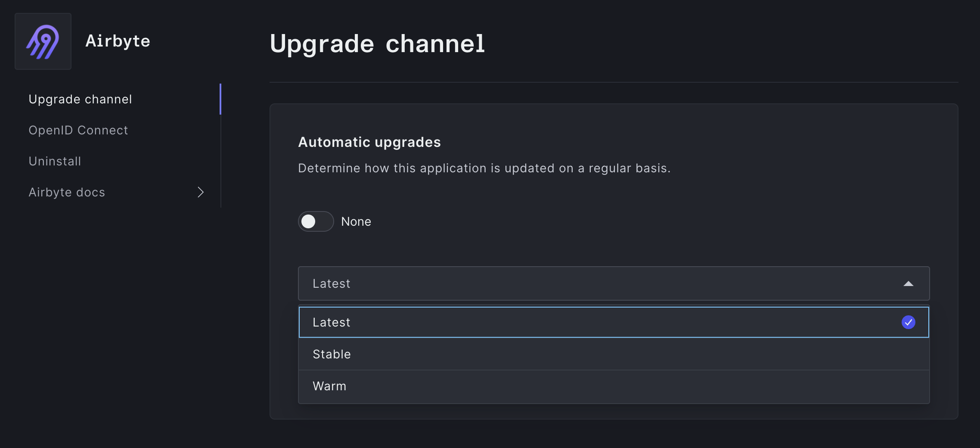This screenshot has width=980, height=448.
Task: Click the white knob of the switch
Action: point(308,221)
